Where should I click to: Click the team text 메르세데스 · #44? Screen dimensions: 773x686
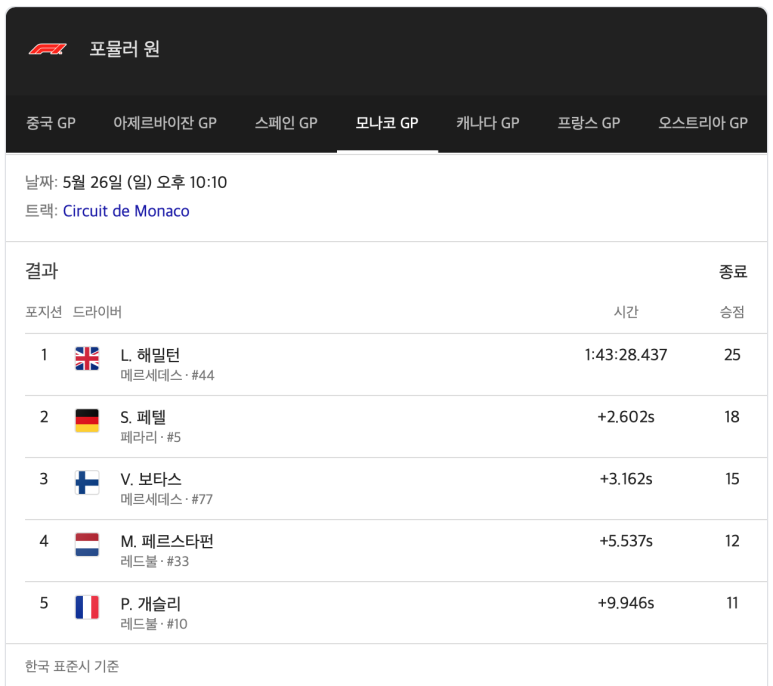[x=168, y=376]
